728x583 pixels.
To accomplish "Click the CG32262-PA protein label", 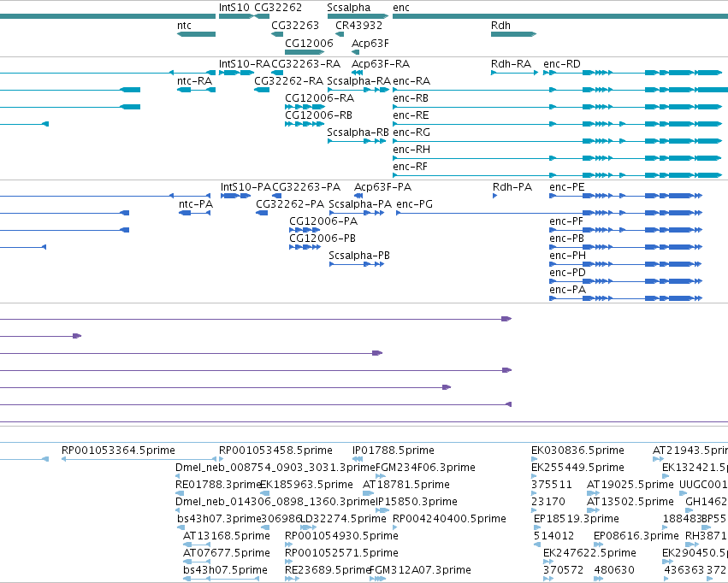I will tap(290, 204).
